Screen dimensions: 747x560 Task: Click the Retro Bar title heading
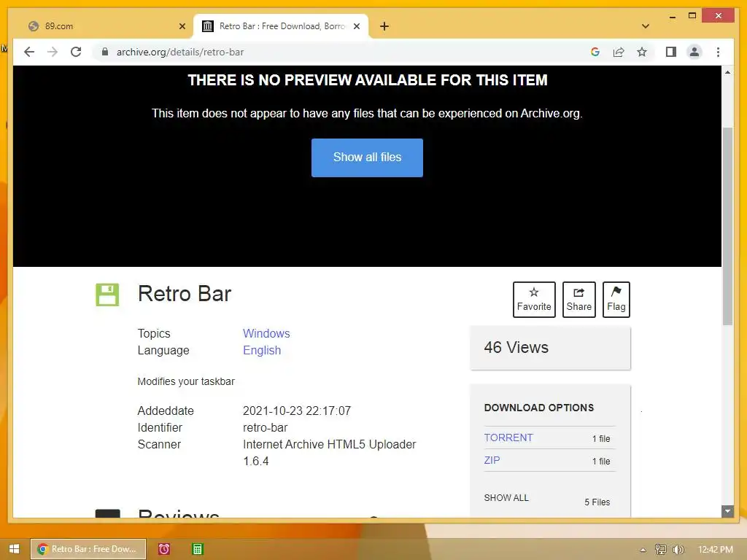click(185, 293)
